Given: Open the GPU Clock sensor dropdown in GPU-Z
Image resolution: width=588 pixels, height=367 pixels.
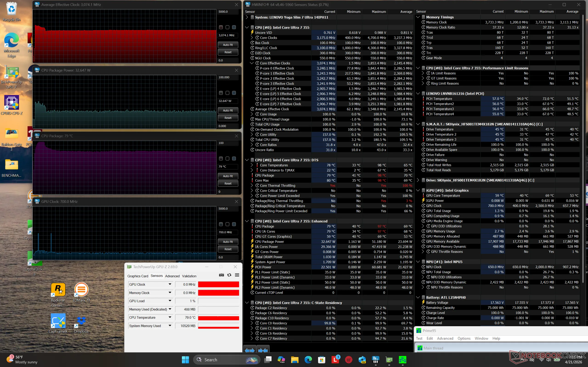Looking at the screenshot, I should (170, 284).
